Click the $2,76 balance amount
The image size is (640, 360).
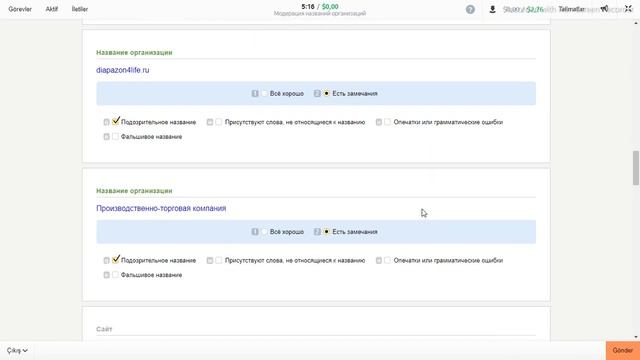[x=535, y=9]
